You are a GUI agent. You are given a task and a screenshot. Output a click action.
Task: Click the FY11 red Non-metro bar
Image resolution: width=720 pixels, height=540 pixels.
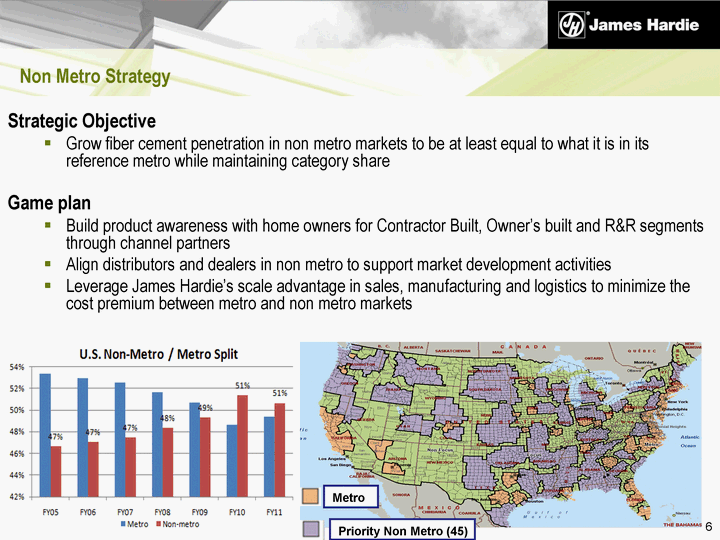279,449
